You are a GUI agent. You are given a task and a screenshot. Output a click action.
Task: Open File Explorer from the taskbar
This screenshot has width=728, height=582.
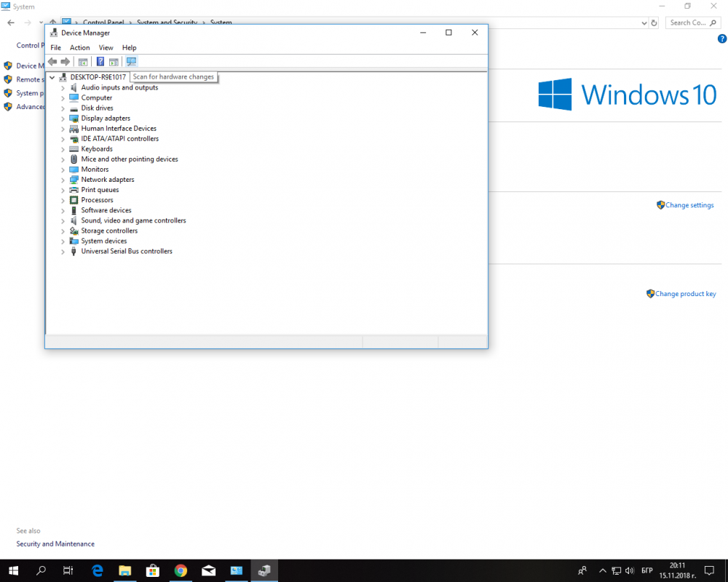pos(125,570)
